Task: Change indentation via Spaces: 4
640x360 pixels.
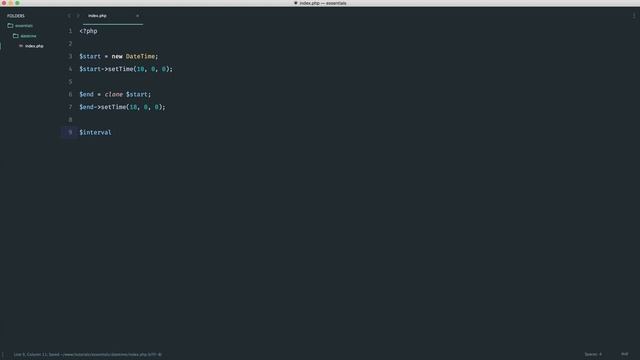Action: tap(593, 354)
